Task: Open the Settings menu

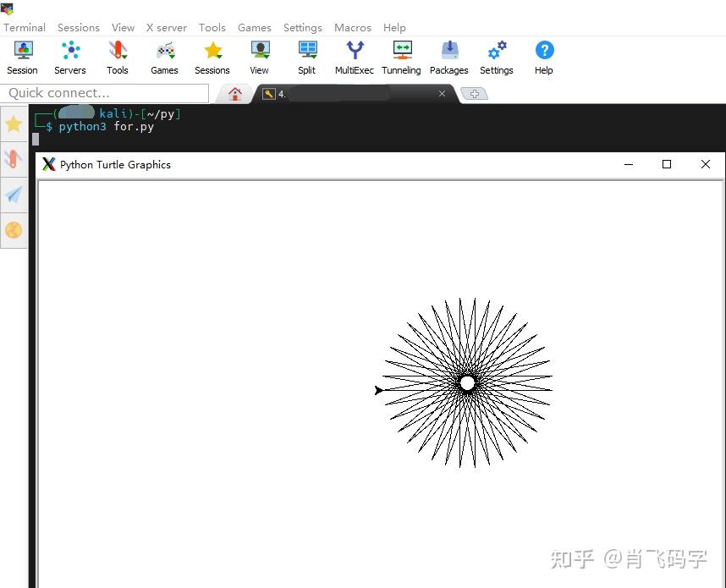Action: 302,27
